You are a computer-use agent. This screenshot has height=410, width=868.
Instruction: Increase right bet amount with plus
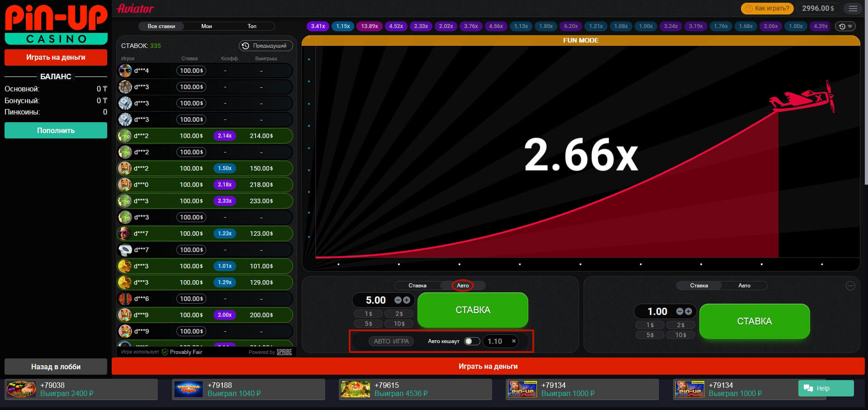click(688, 311)
